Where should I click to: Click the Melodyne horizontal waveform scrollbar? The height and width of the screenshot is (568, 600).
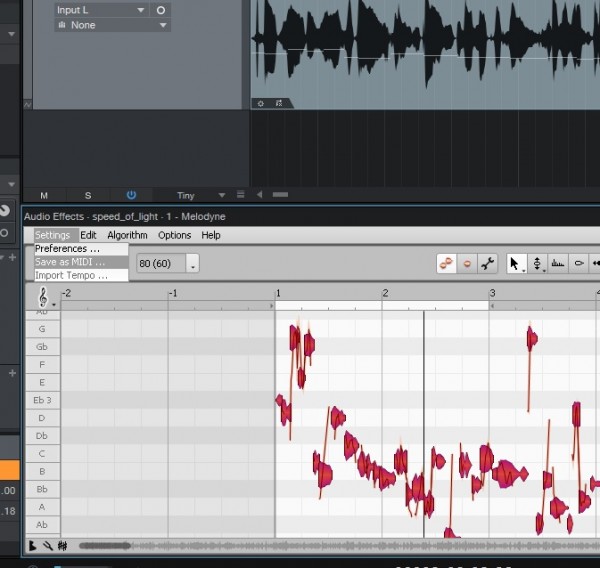300,546
